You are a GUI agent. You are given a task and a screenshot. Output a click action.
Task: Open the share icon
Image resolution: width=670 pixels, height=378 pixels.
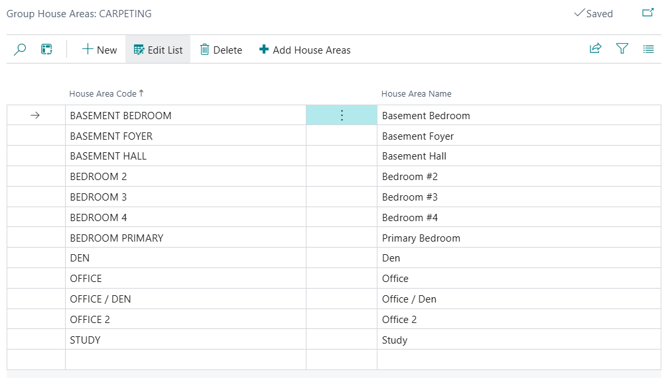(595, 49)
